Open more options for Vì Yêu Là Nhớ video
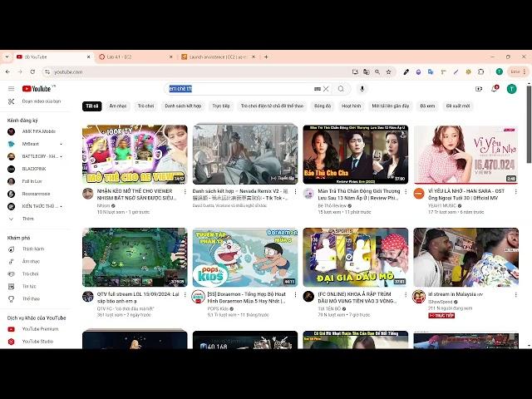532x399 pixels. click(515, 192)
